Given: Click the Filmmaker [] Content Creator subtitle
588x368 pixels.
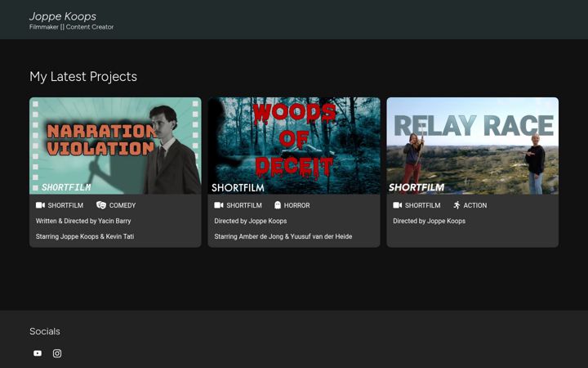Looking at the screenshot, I should [x=71, y=27].
